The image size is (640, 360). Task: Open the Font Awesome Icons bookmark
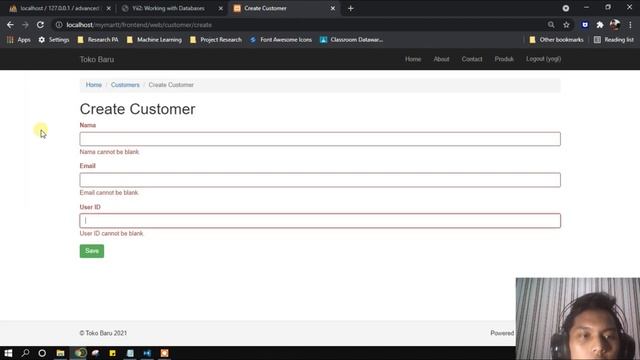point(281,40)
